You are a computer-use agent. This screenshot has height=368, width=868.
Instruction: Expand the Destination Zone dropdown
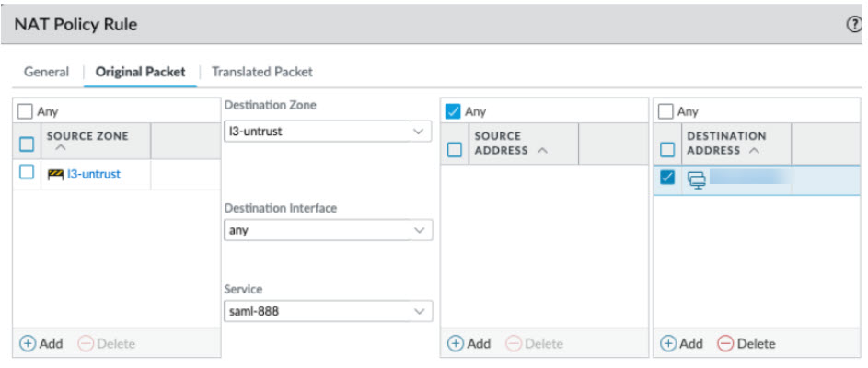[x=419, y=132]
